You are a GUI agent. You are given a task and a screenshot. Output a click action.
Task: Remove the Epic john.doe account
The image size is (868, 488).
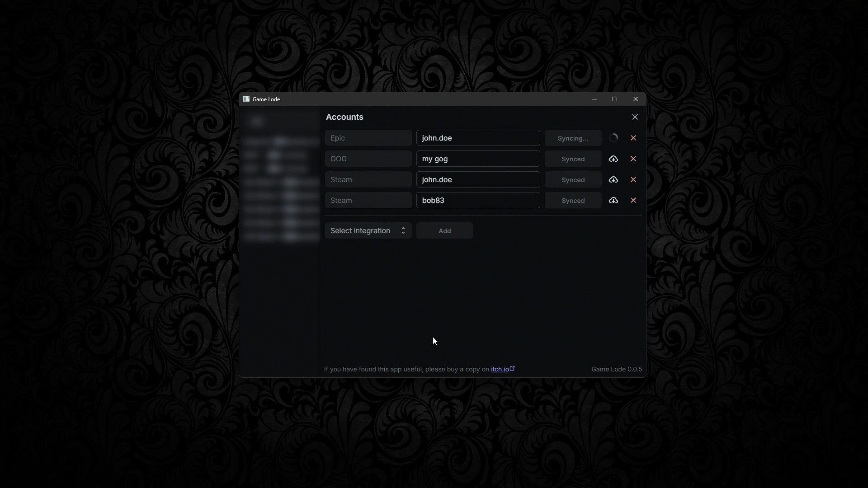(x=633, y=138)
